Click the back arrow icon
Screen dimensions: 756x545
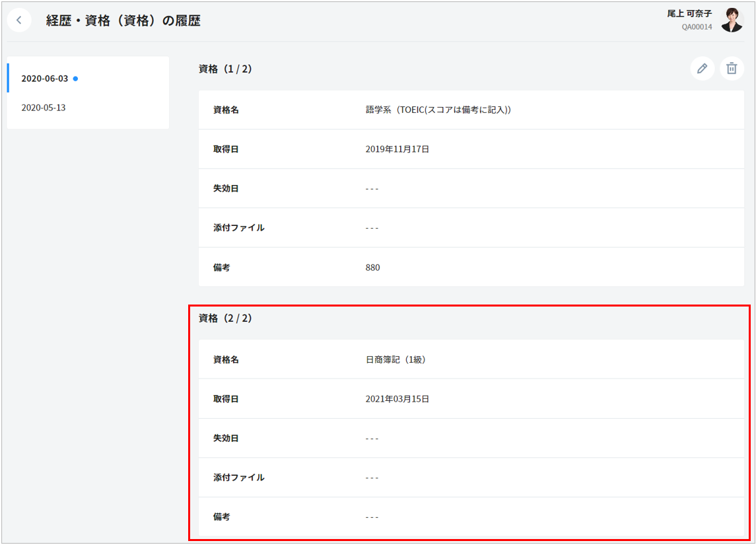click(x=19, y=20)
